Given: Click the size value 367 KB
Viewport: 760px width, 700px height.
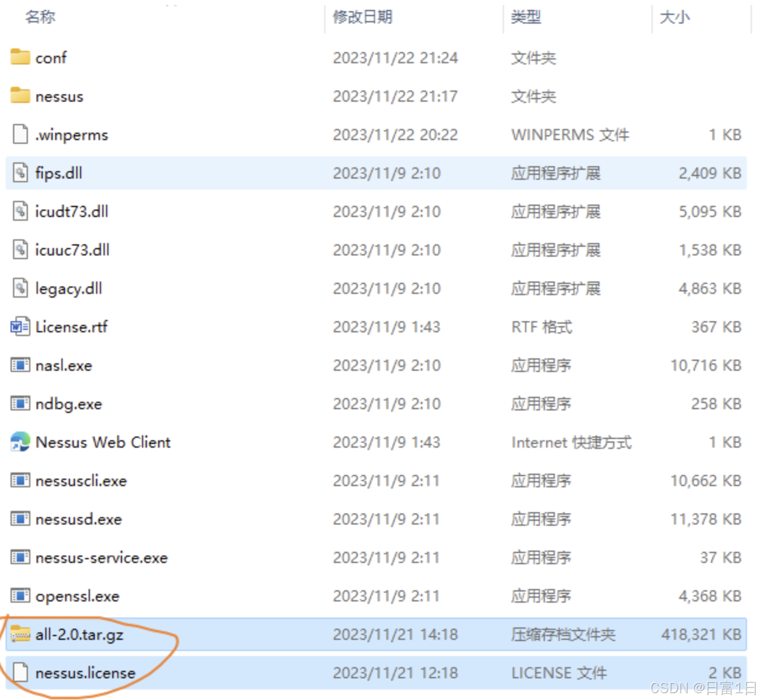Looking at the screenshot, I should click(717, 327).
